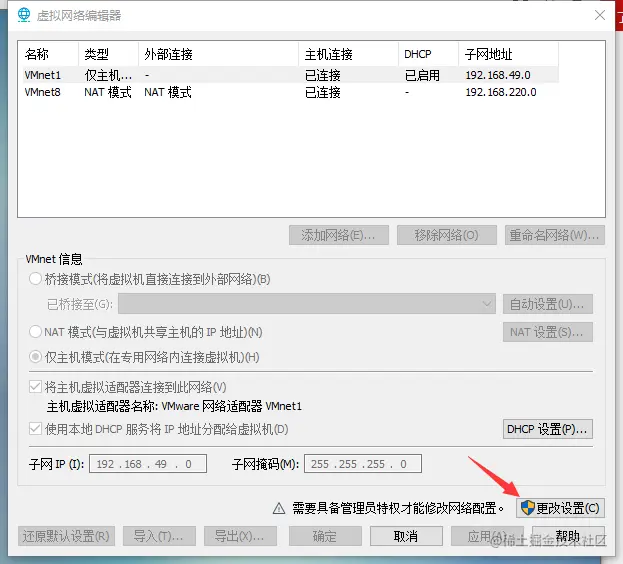This screenshot has width=623, height=564.
Task: Select the VMnet8 row in network list
Action: [290, 92]
